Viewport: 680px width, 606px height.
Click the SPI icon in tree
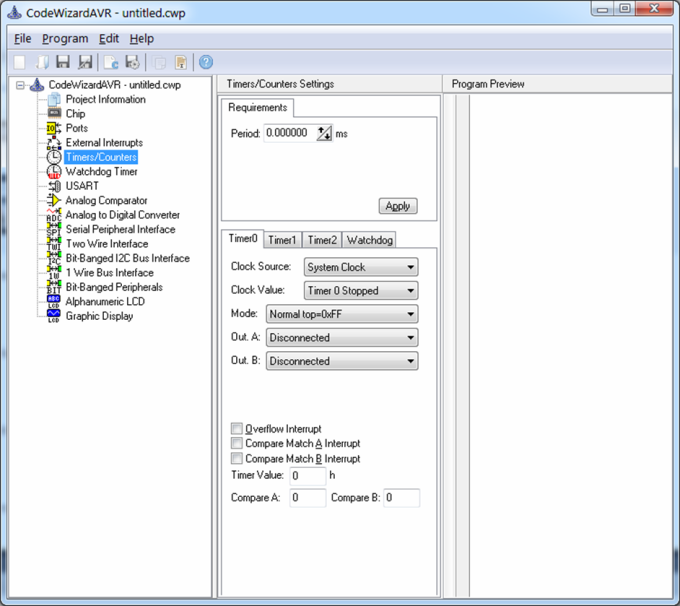point(54,229)
